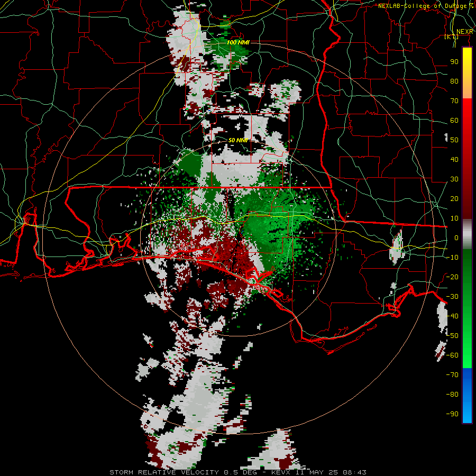Click the 90 value on velocity scale
The image size is (476, 476).
pos(454,62)
